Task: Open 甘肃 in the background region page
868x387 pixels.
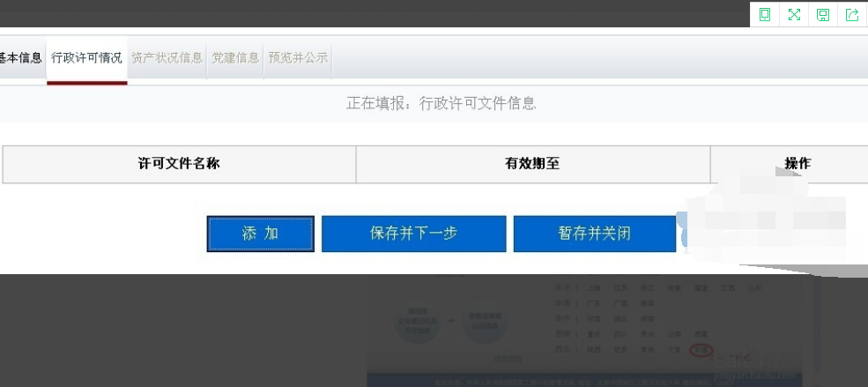Action: 620,350
